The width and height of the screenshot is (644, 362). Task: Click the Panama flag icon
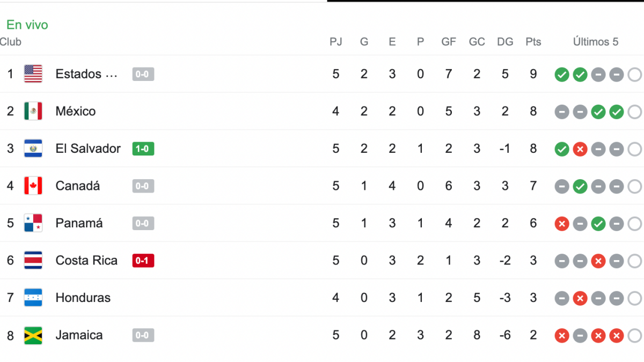point(33,223)
